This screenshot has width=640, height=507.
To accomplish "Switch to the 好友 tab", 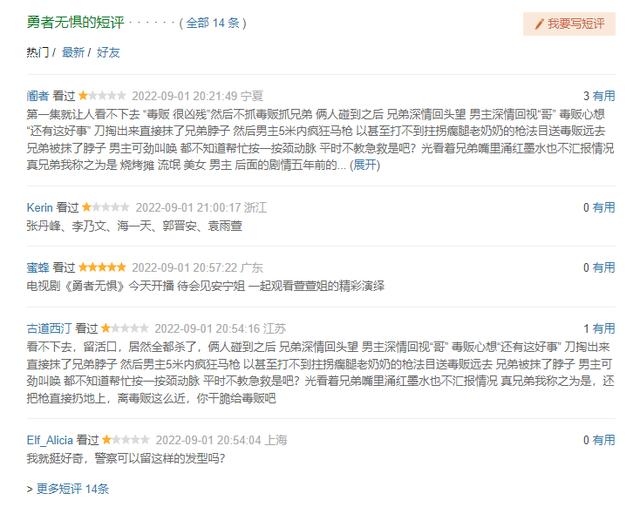I will click(x=108, y=52).
